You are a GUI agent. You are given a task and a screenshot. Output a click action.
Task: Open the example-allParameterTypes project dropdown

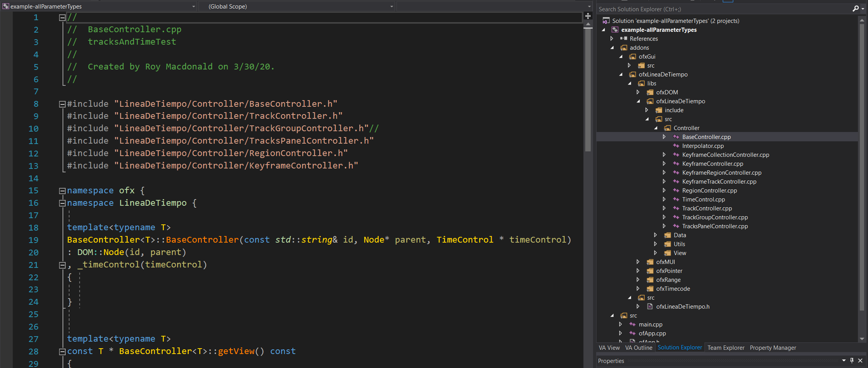(193, 7)
